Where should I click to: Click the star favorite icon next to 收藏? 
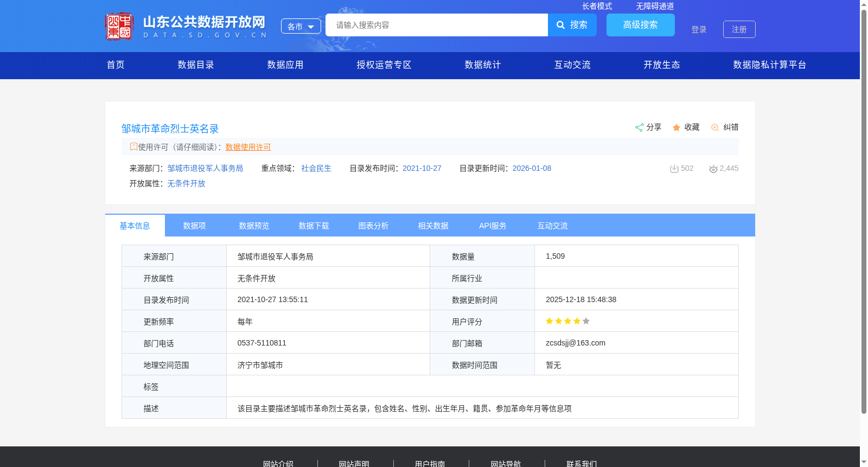[676, 127]
